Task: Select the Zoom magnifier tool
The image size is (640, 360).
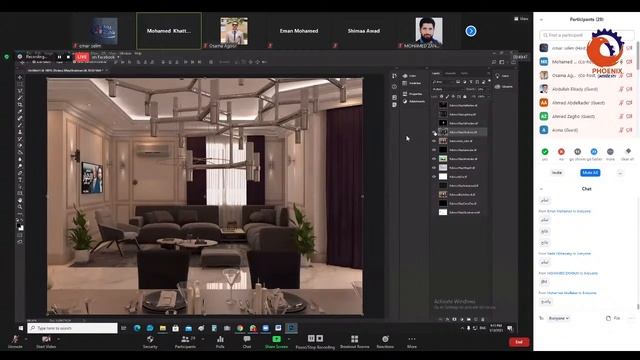Action: coord(20,207)
